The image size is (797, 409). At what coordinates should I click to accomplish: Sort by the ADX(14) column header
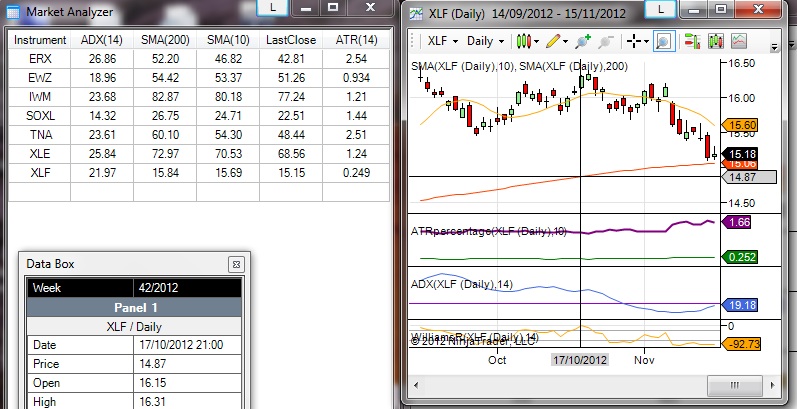(x=102, y=40)
